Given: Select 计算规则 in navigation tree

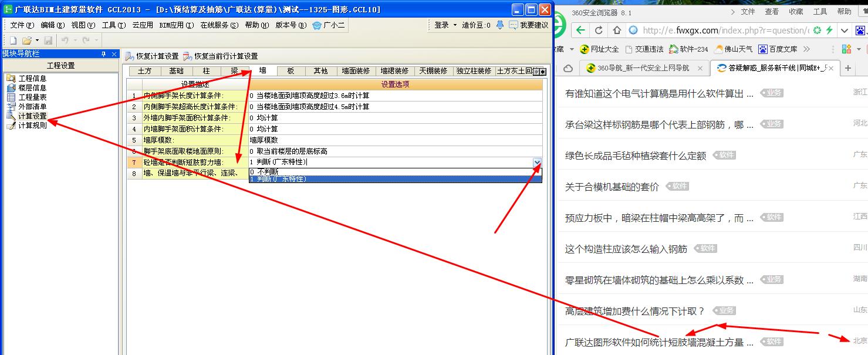Looking at the screenshot, I should (x=32, y=125).
